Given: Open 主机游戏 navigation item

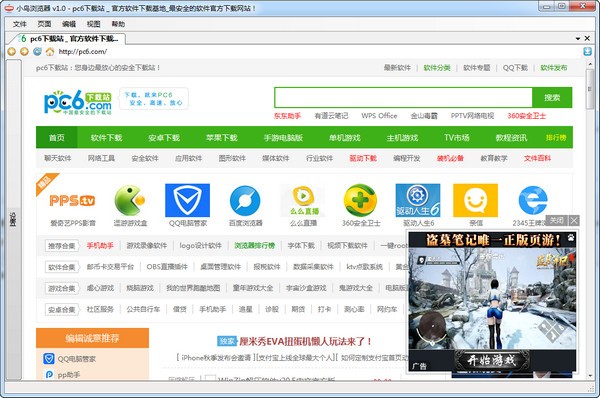Looking at the screenshot, I should click(x=402, y=137).
